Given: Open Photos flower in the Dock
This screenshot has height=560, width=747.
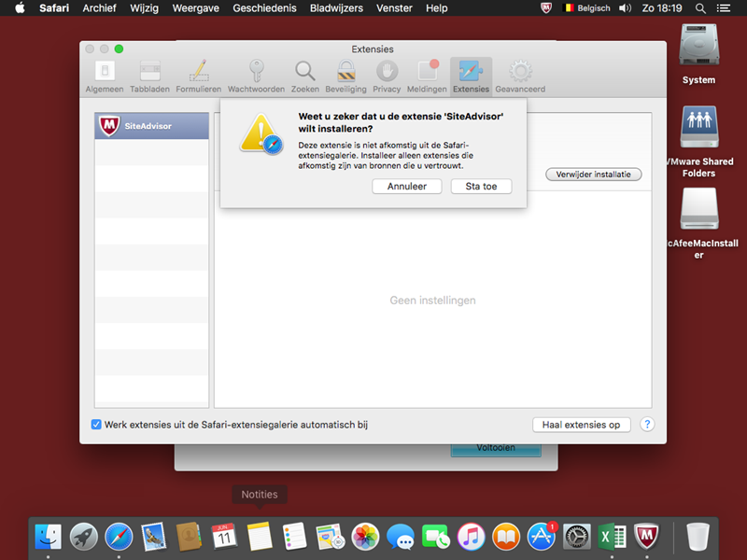Looking at the screenshot, I should (365, 537).
